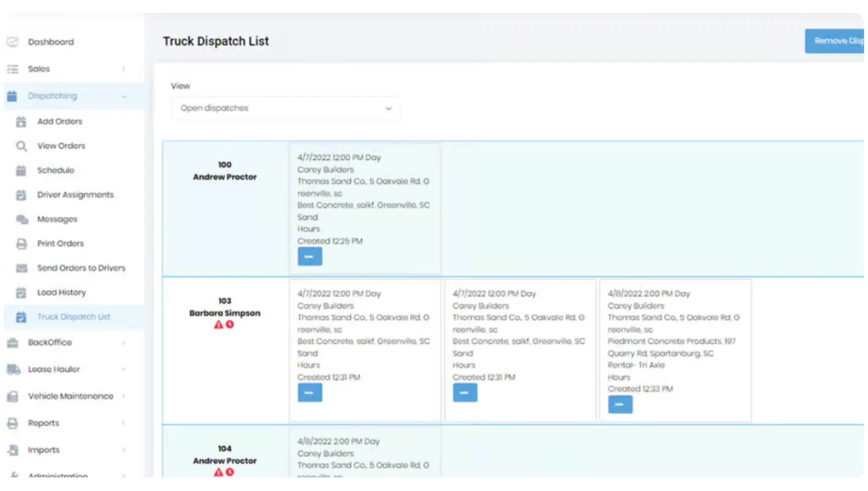Click the warning triangle on Barbara Simpson's row
The height and width of the screenshot is (491, 868).
[x=218, y=326]
